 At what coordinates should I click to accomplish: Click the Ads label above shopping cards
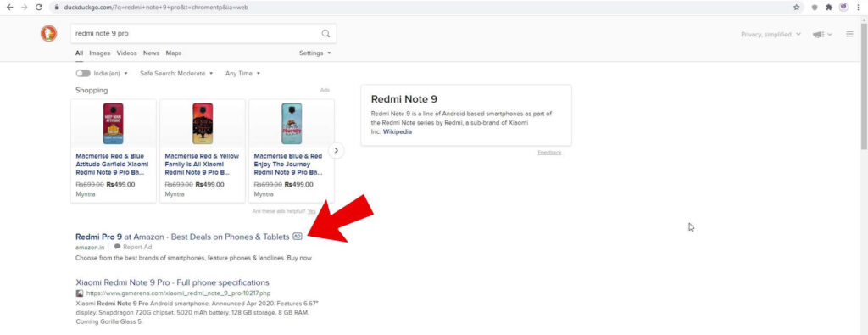click(325, 90)
